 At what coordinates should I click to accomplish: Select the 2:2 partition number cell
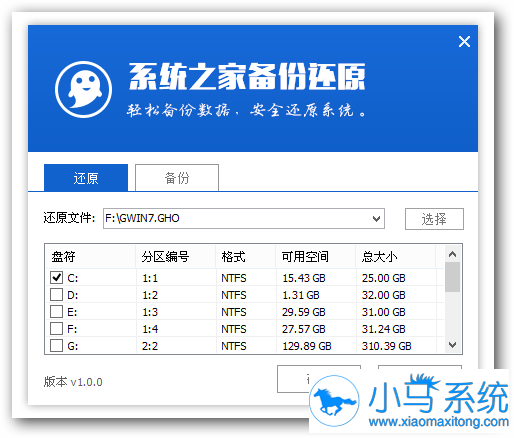point(150,346)
